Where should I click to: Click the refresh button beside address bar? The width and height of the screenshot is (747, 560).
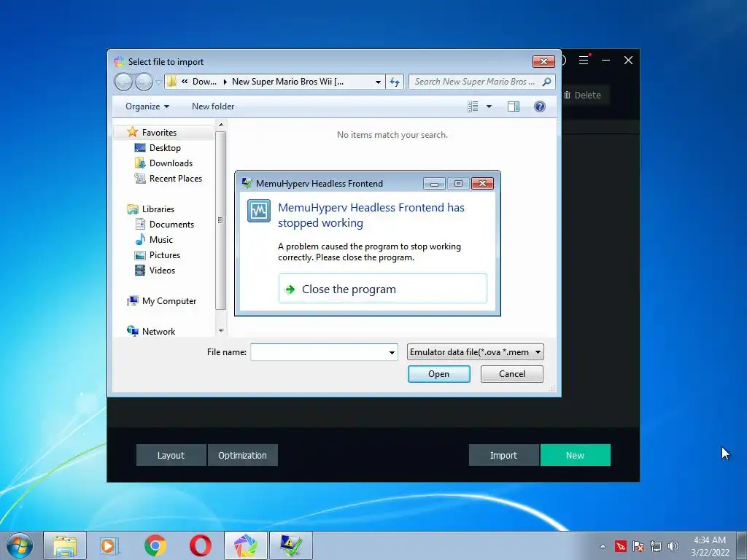point(395,82)
